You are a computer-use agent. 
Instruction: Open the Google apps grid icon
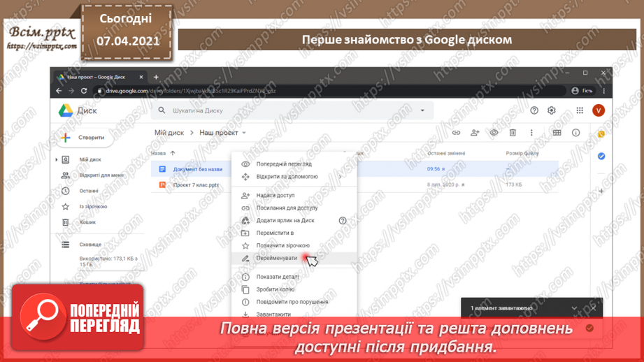pos(580,110)
